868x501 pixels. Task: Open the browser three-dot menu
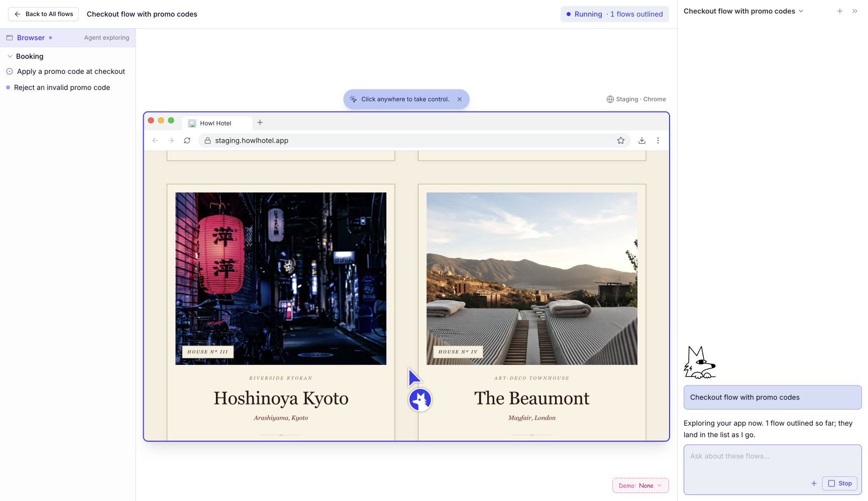pos(658,141)
